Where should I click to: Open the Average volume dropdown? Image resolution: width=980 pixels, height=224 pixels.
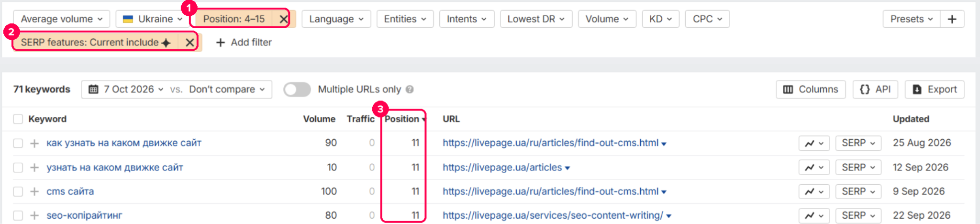[62, 19]
